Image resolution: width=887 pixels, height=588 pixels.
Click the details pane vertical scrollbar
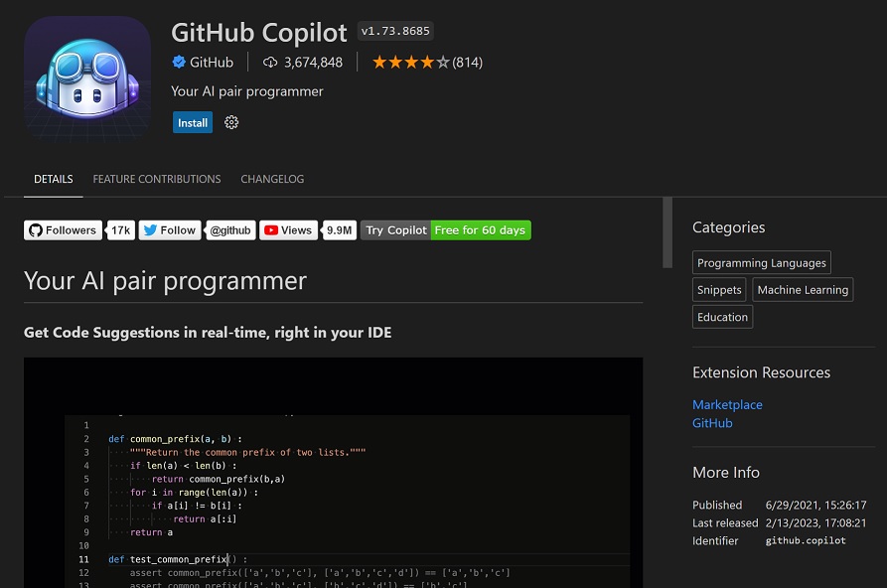(667, 232)
